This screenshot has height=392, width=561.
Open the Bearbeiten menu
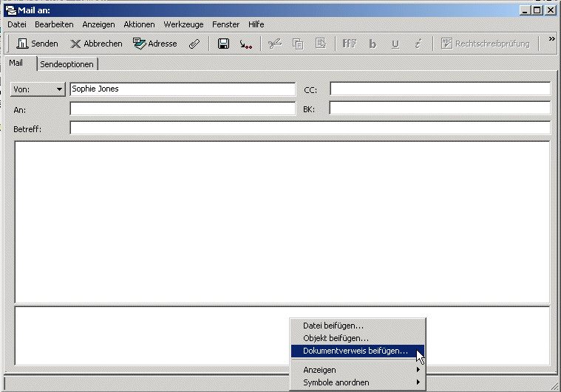pos(54,24)
